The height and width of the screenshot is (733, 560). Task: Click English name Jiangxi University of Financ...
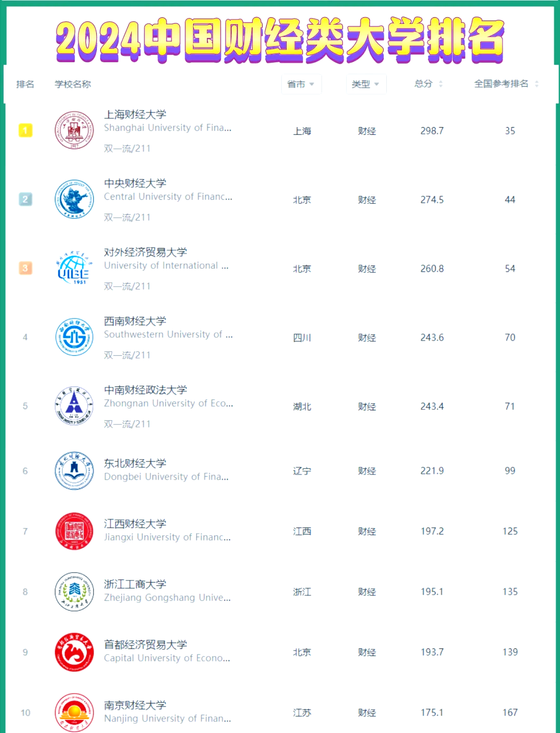167,537
